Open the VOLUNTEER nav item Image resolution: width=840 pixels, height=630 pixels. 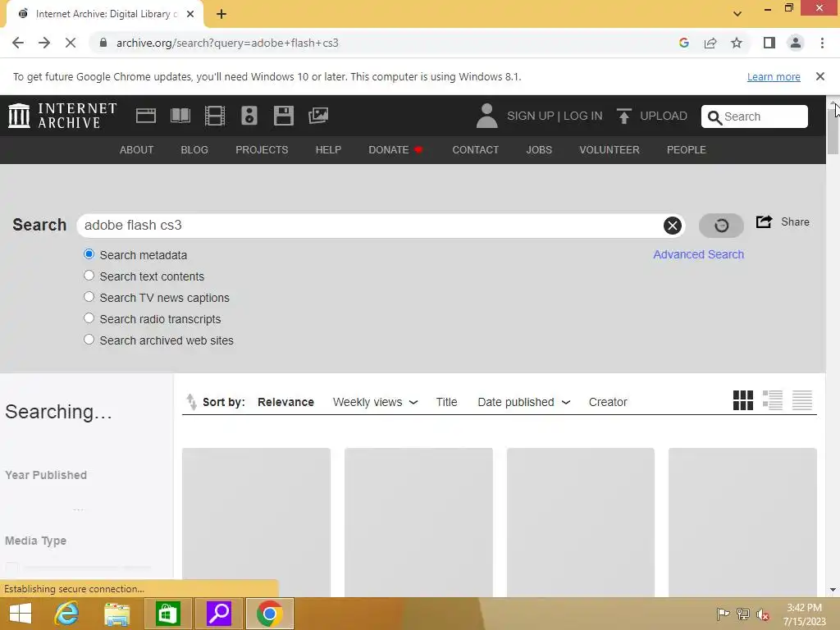click(609, 150)
